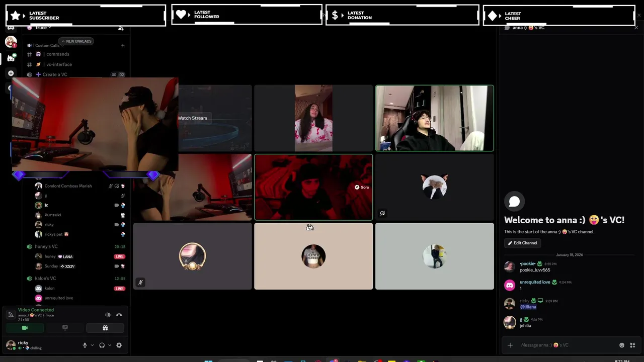Open unrequited love's Discord avatar in chat
The image size is (644, 362).
point(510,285)
